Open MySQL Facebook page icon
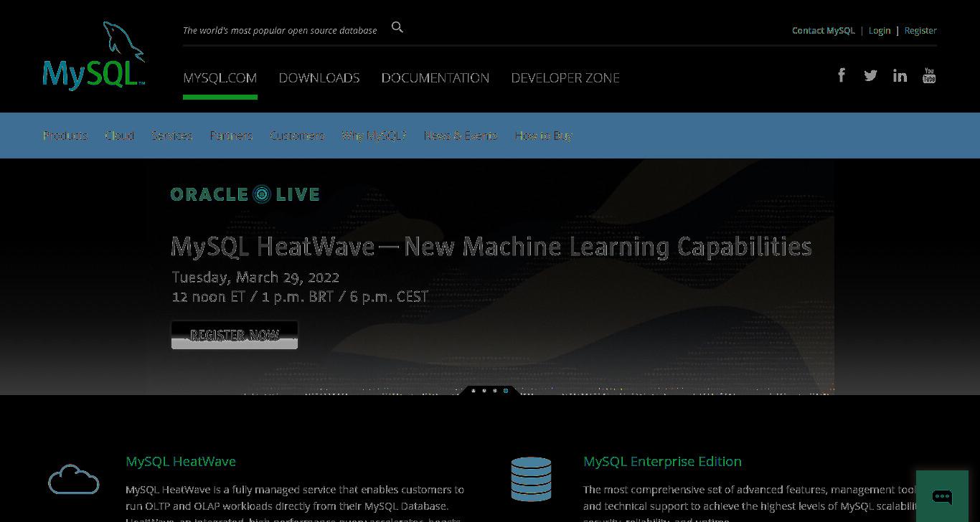 [842, 75]
